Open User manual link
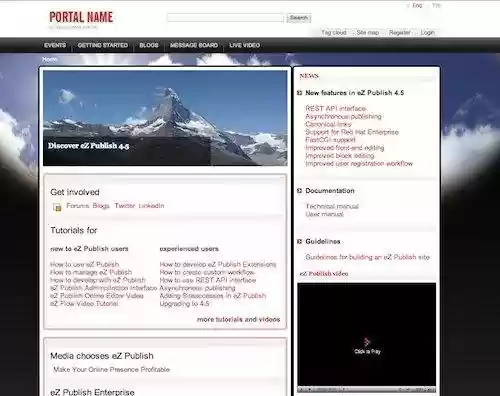 (324, 214)
